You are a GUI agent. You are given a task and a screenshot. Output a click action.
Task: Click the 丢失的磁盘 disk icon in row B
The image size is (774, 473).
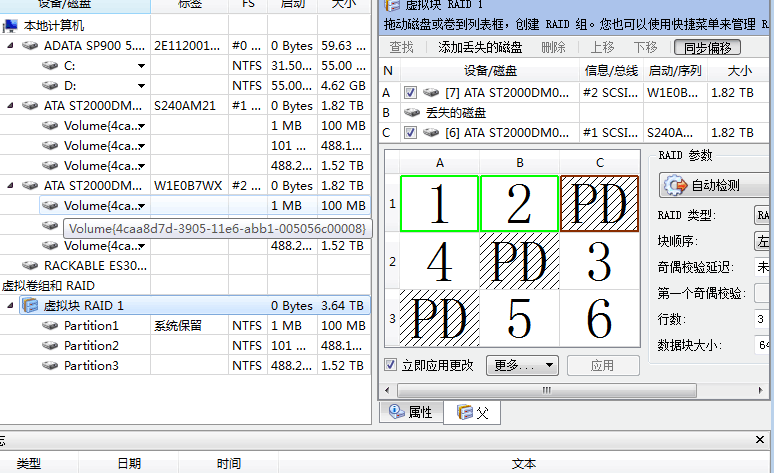click(x=410, y=112)
